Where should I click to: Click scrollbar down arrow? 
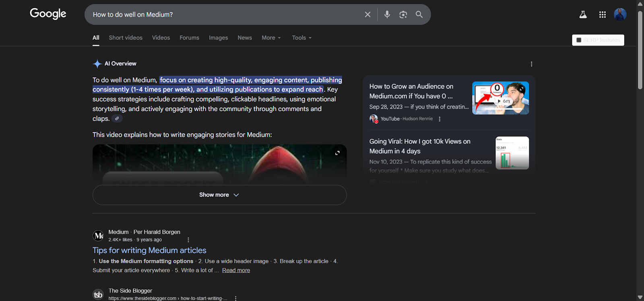pyautogui.click(x=640, y=297)
